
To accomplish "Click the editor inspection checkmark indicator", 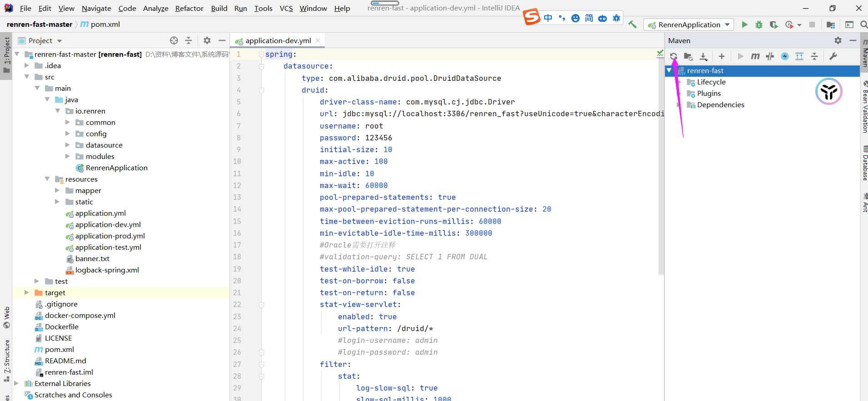I will [x=660, y=54].
